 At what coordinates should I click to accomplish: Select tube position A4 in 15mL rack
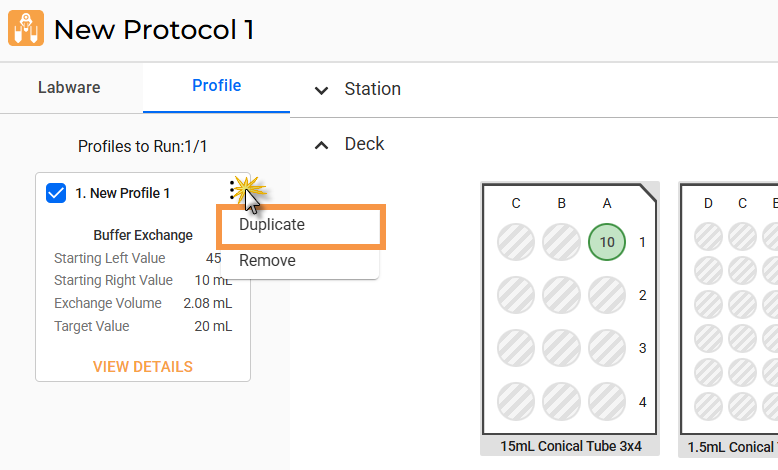[x=607, y=401]
